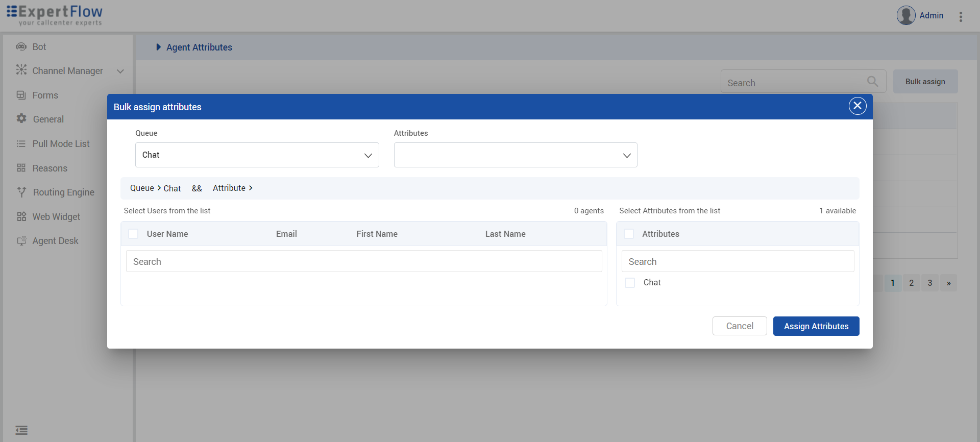Toggle select-all users checkbox beside User Name
This screenshot has height=442, width=980.
coord(133,234)
